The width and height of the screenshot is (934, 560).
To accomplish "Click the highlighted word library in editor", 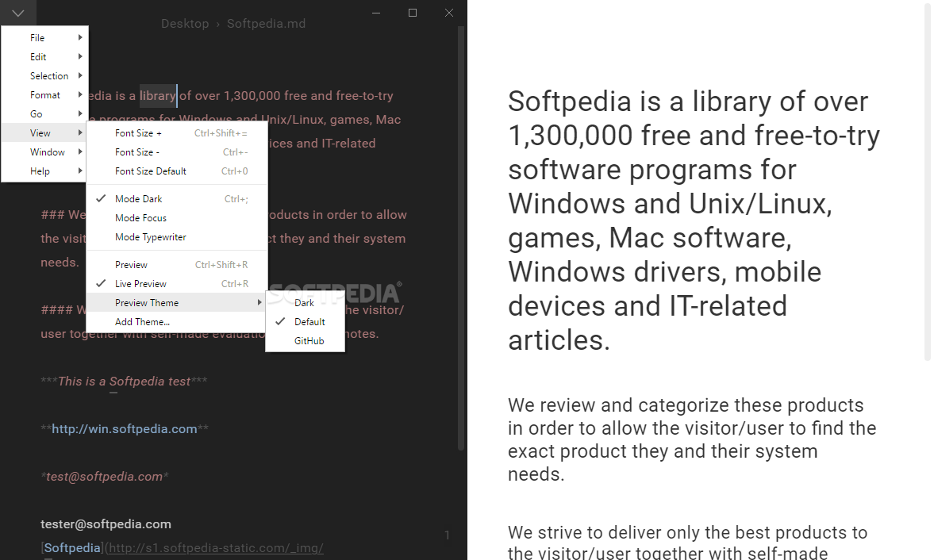I will [x=158, y=96].
